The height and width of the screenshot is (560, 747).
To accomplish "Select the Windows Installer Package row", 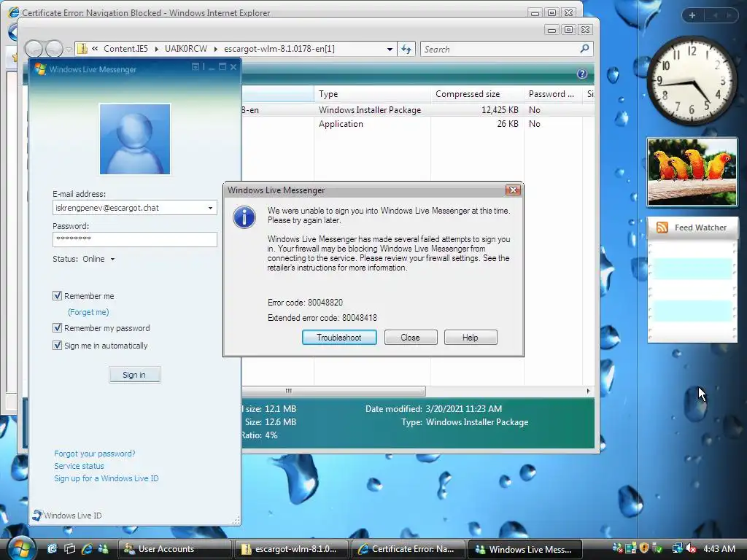I will click(418, 110).
